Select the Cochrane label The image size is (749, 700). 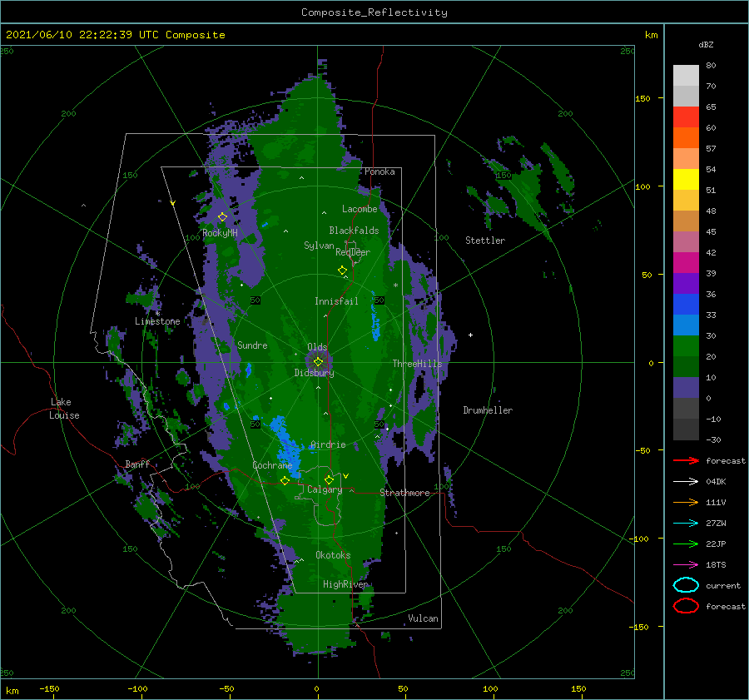coord(272,465)
